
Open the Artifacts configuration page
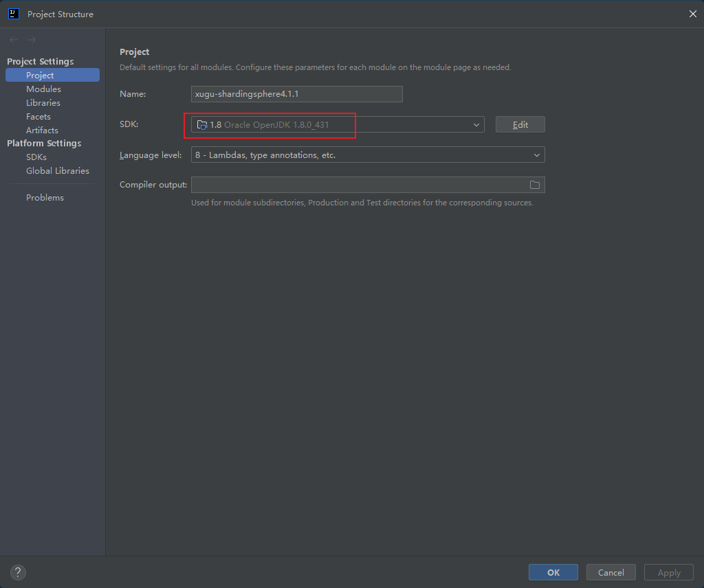pos(42,130)
